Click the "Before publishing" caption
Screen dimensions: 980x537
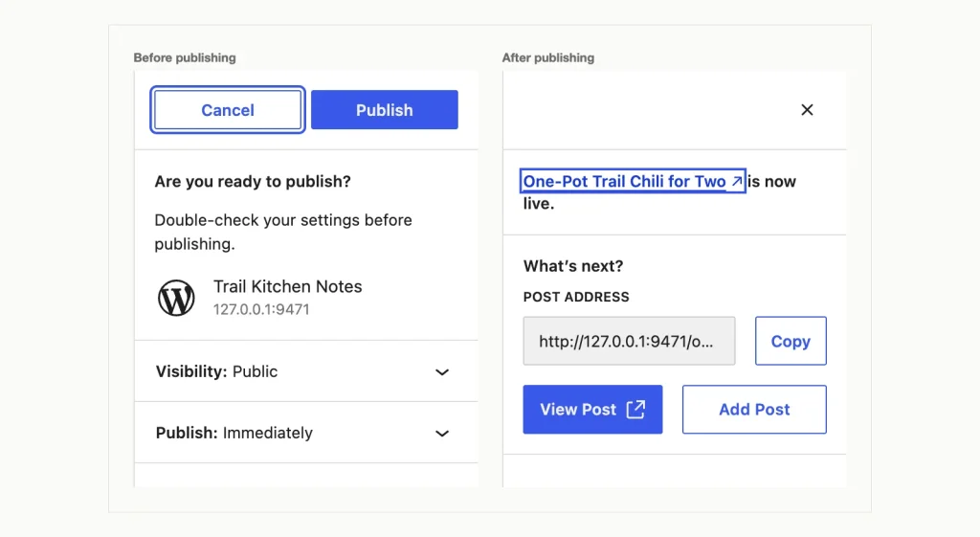point(185,57)
